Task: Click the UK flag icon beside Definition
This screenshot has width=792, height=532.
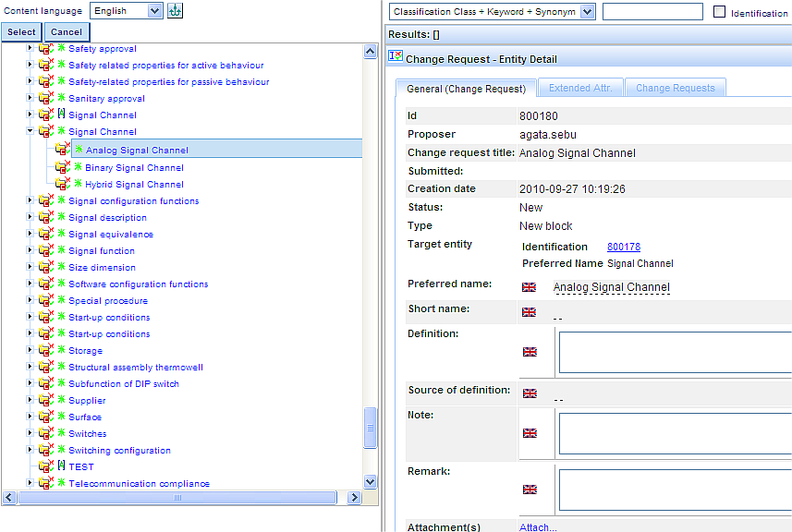Action: tap(530, 352)
